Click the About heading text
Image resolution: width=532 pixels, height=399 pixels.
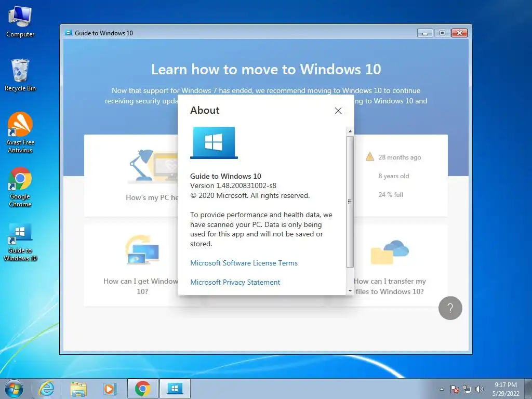click(205, 110)
